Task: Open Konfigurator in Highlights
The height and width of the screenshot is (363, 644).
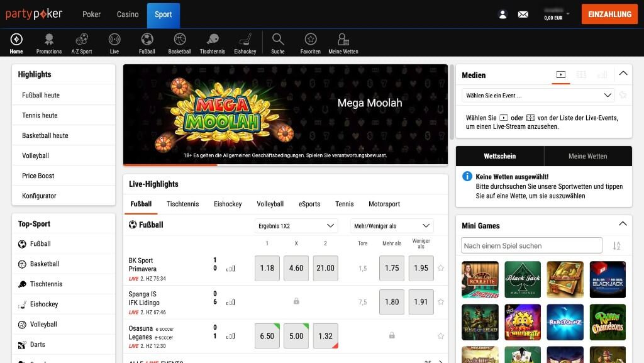Action: point(64,196)
